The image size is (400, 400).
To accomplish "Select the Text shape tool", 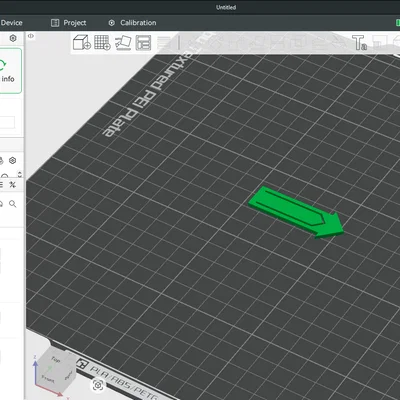I will coord(360,42).
